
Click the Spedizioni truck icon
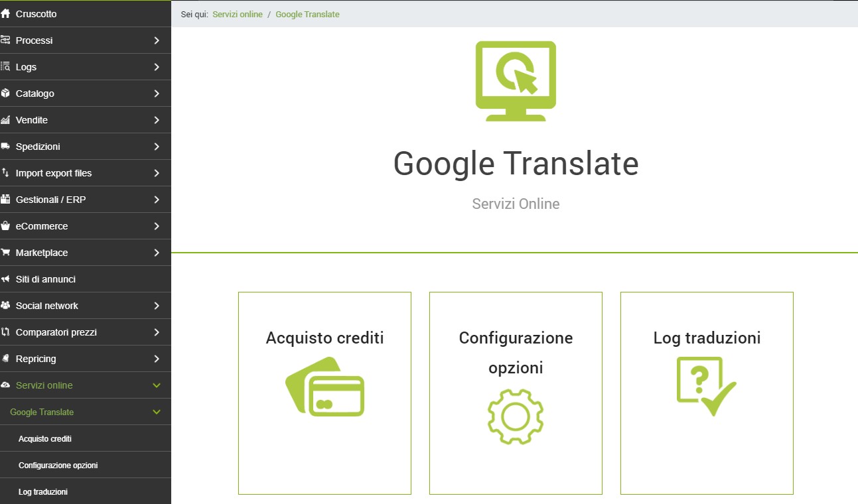6,147
